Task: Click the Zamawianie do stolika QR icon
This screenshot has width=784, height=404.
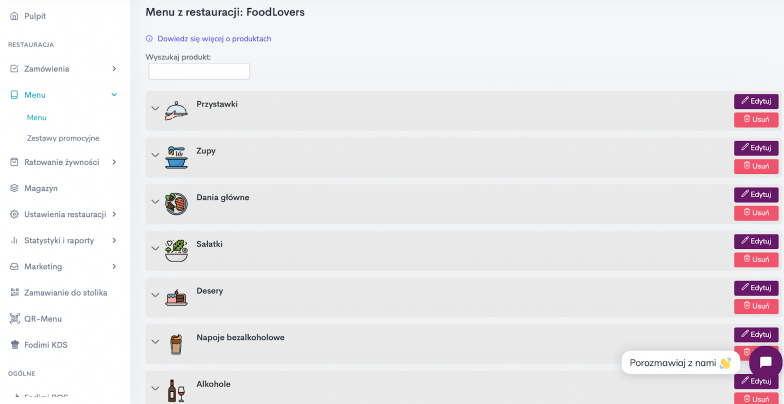Action: coord(14,293)
